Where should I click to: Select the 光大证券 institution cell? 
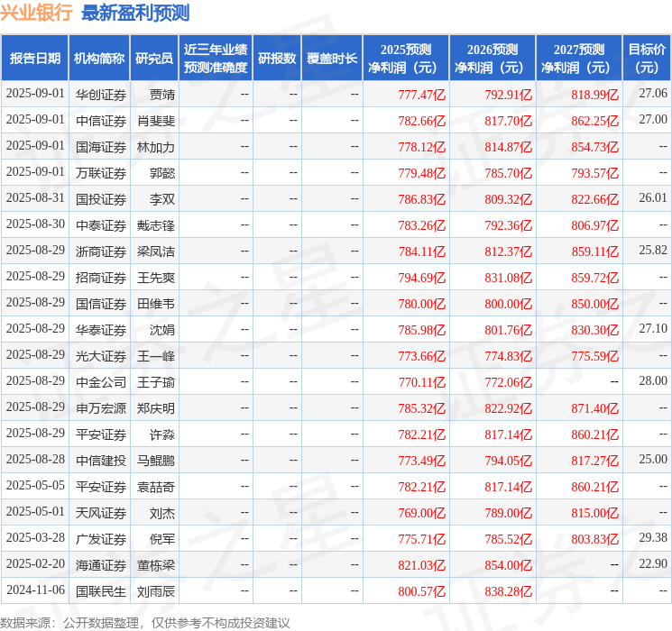(x=101, y=356)
